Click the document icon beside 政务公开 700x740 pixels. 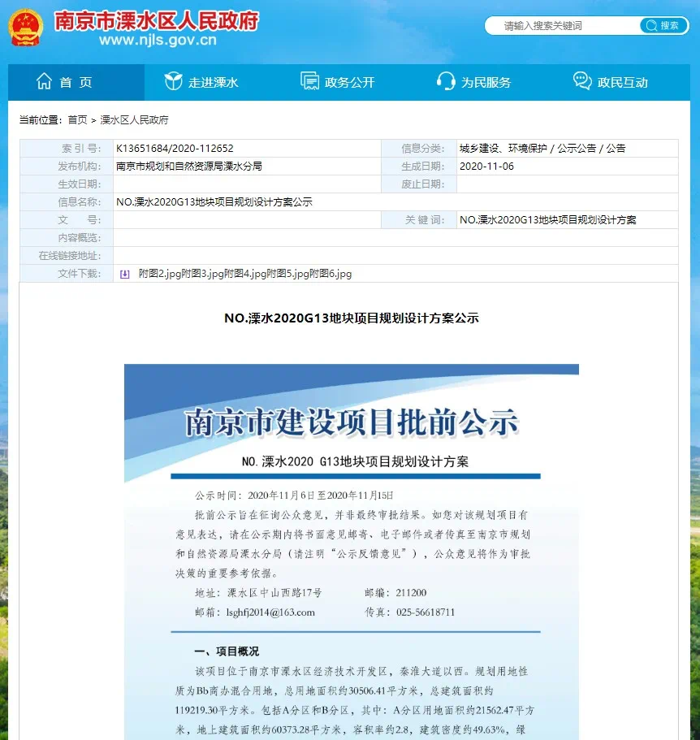(x=309, y=82)
